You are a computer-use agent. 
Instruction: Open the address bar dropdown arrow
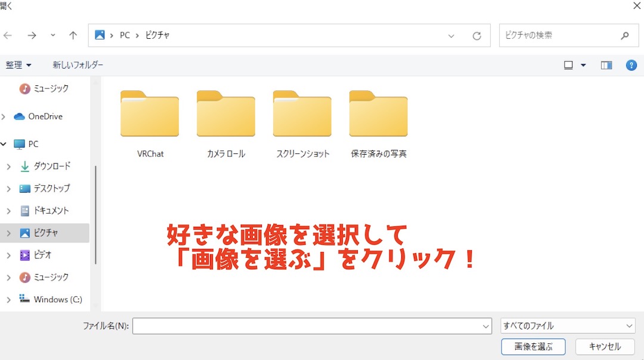pyautogui.click(x=451, y=36)
